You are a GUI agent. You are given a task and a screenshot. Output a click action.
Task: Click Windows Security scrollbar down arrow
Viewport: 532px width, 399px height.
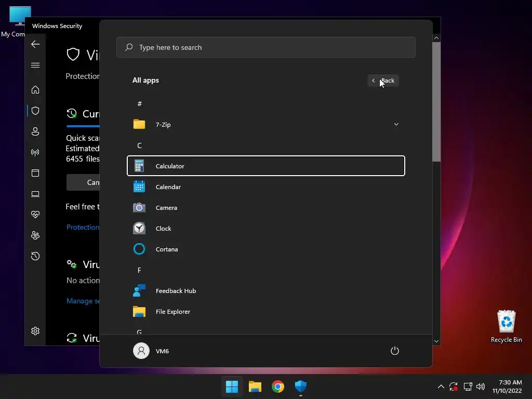[x=436, y=341]
